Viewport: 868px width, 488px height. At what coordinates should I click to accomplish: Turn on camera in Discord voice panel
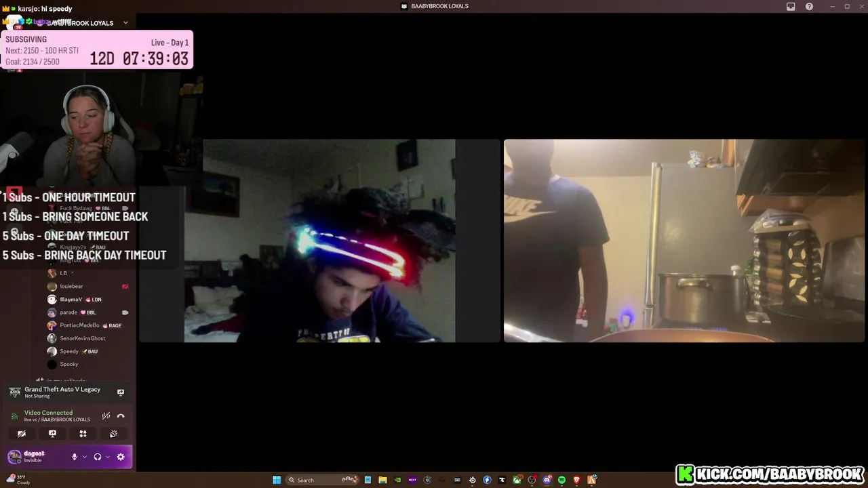pyautogui.click(x=22, y=434)
